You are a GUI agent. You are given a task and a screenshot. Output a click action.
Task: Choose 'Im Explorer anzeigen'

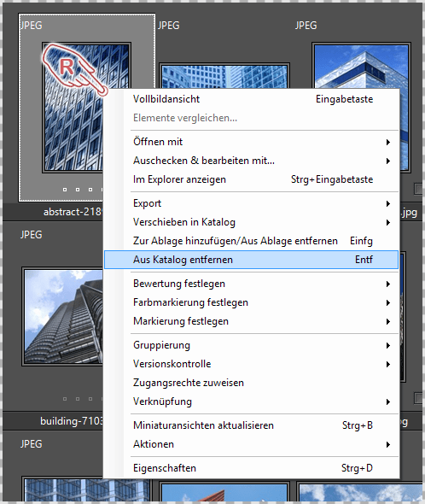251,179
